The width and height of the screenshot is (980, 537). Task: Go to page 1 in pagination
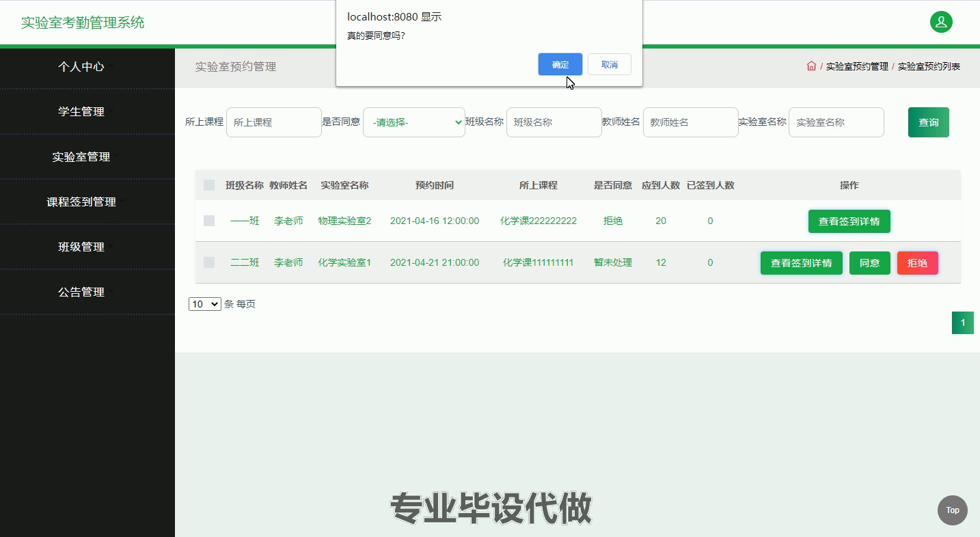point(963,323)
